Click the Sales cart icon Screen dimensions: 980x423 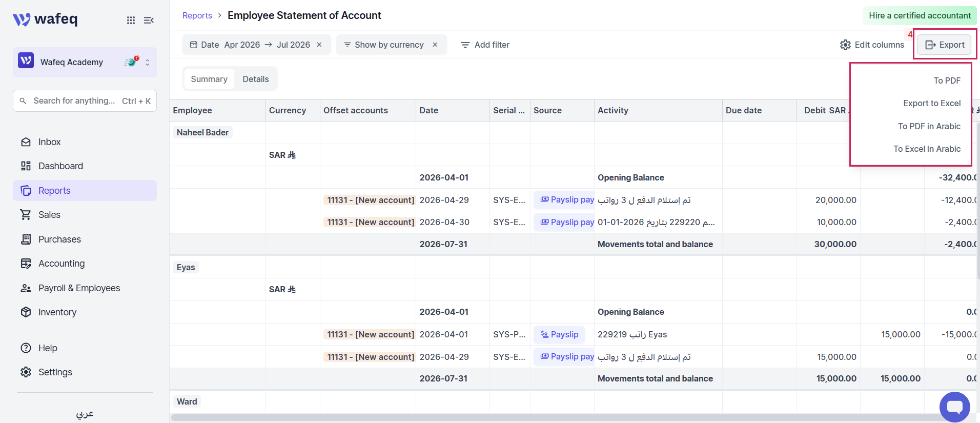click(26, 215)
